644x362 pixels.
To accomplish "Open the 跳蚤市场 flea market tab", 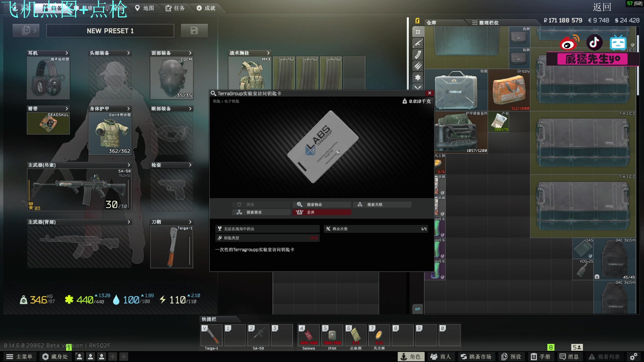I will click(x=476, y=357).
